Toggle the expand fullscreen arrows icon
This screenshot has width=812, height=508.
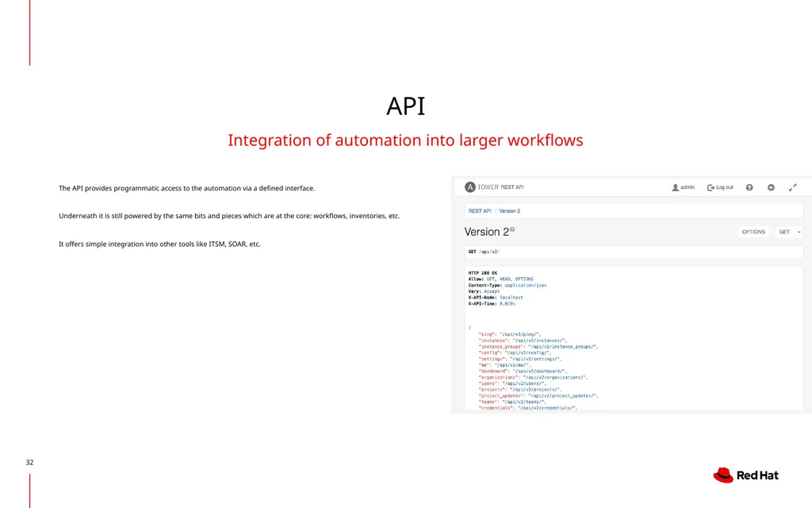point(792,187)
